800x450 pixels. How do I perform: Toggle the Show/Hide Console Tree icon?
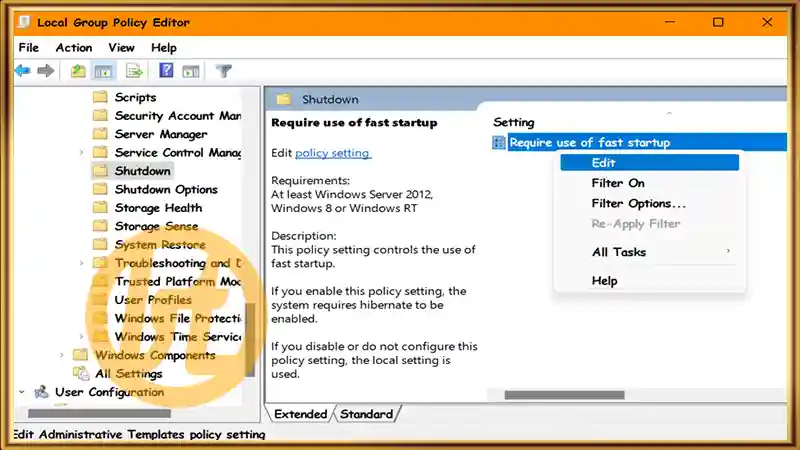tap(103, 71)
